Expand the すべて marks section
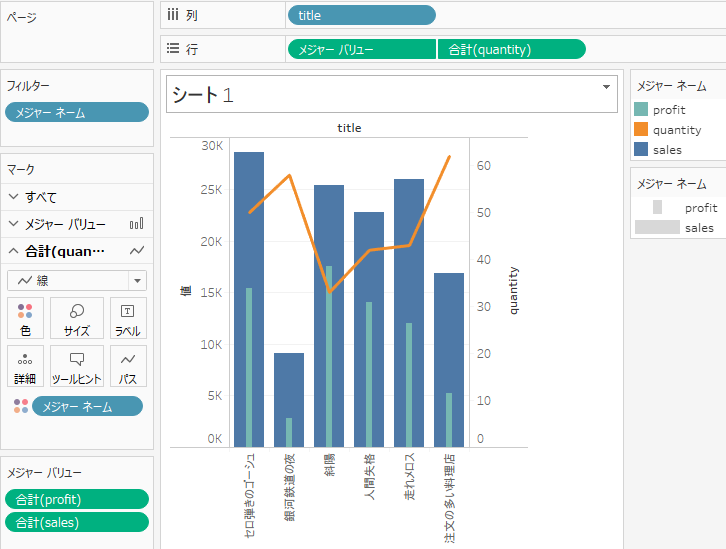The image size is (726, 549). point(13,197)
